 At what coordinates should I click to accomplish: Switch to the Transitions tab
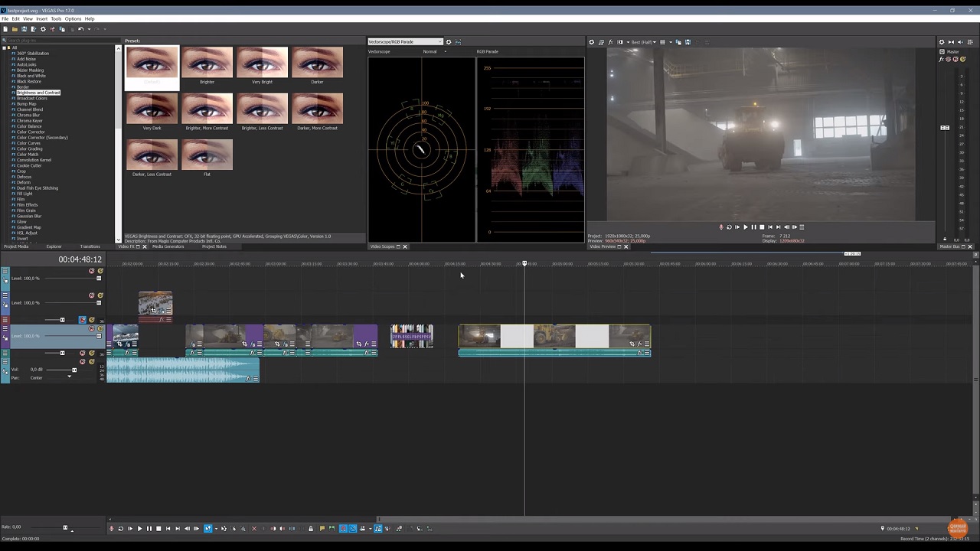tap(90, 246)
